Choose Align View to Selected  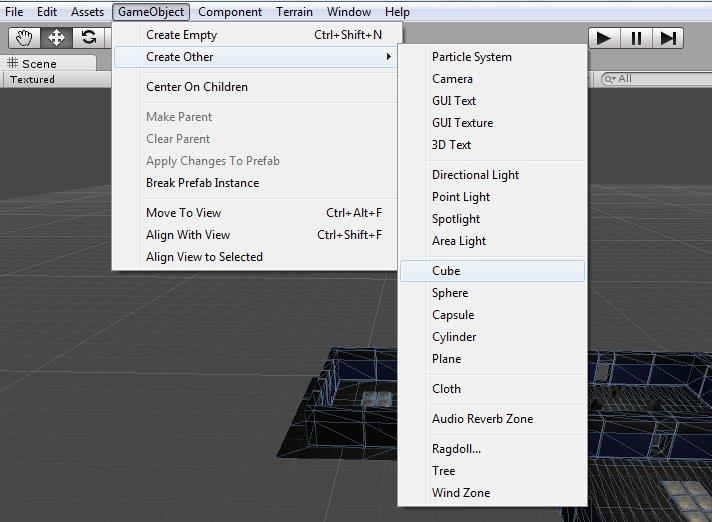[257, 257]
